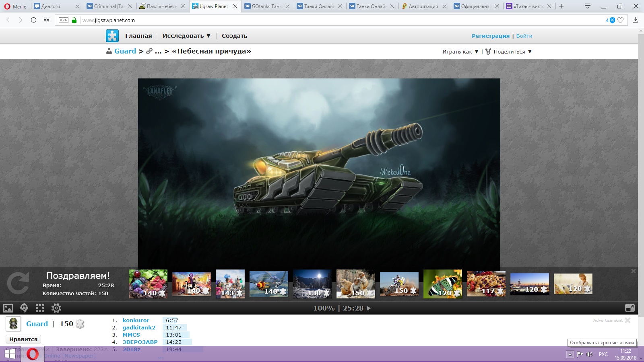The height and width of the screenshot is (362, 644).
Task: Restart the puzzle with the circular arrow icon
Action: click(x=18, y=283)
